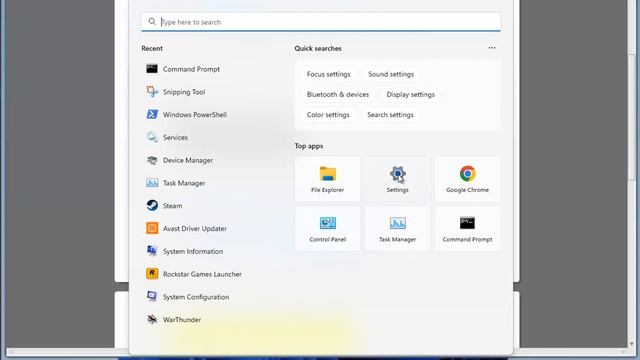Click the Snipping Tool text label
This screenshot has height=360, width=640.
click(184, 92)
